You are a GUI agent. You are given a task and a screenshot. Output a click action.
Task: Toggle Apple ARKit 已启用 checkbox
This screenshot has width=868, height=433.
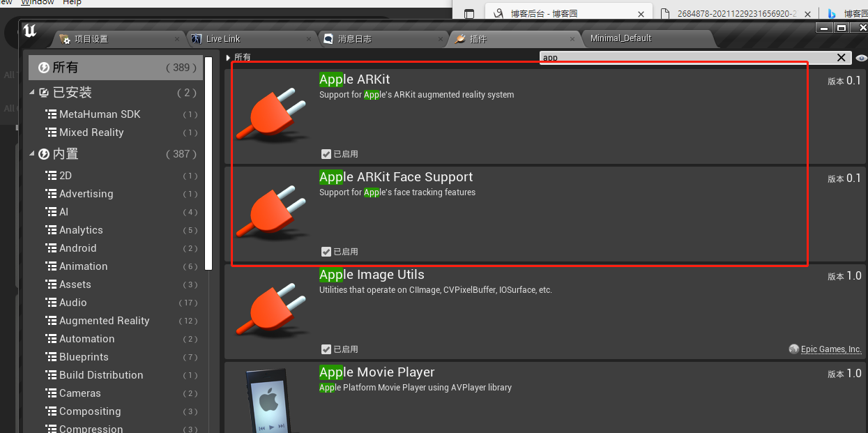(326, 154)
